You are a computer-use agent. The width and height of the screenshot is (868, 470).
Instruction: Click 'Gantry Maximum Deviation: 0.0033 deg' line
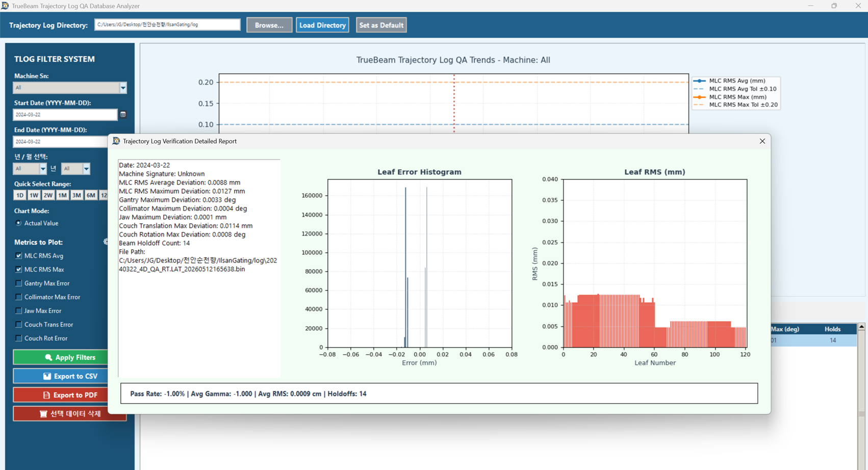pyautogui.click(x=177, y=200)
